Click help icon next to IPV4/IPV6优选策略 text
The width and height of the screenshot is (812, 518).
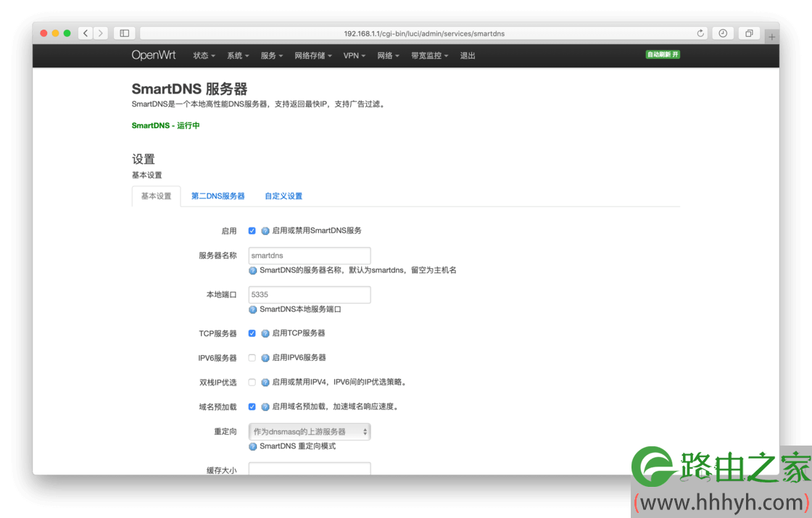[265, 383]
